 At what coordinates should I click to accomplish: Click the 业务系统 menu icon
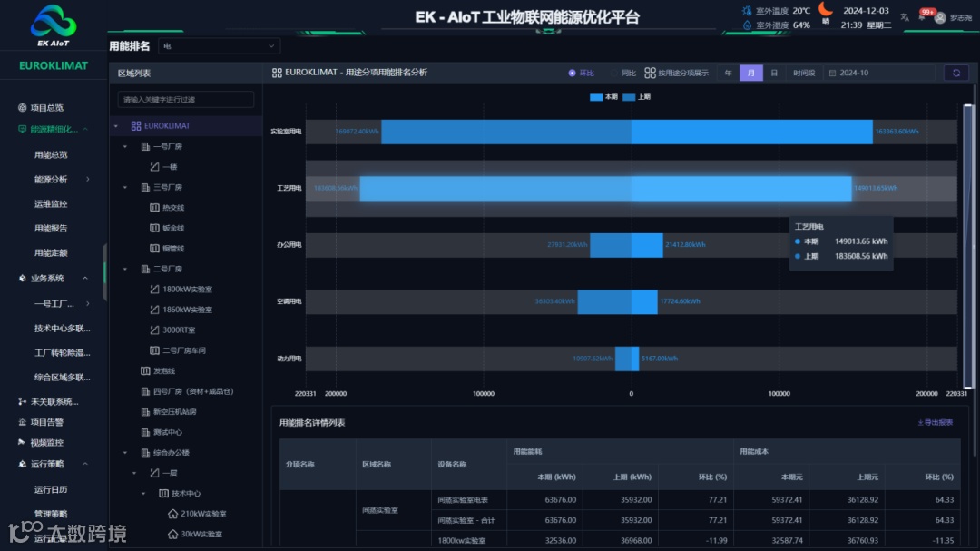(x=23, y=279)
